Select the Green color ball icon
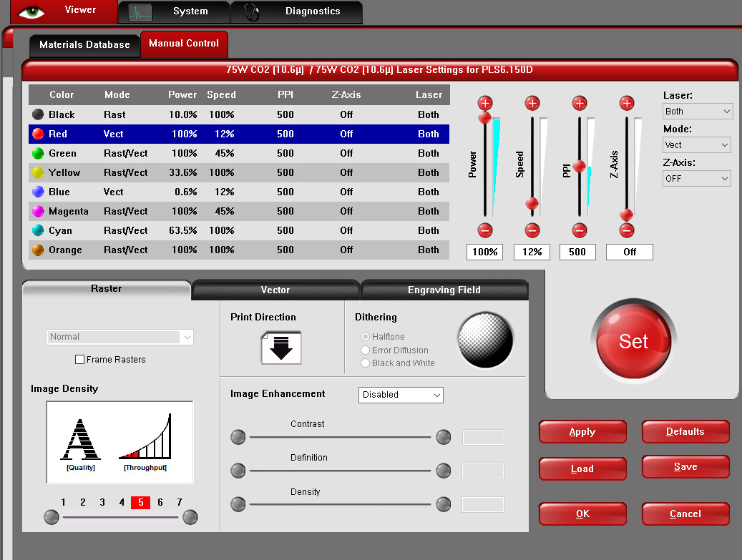742x560 pixels. pos(38,153)
